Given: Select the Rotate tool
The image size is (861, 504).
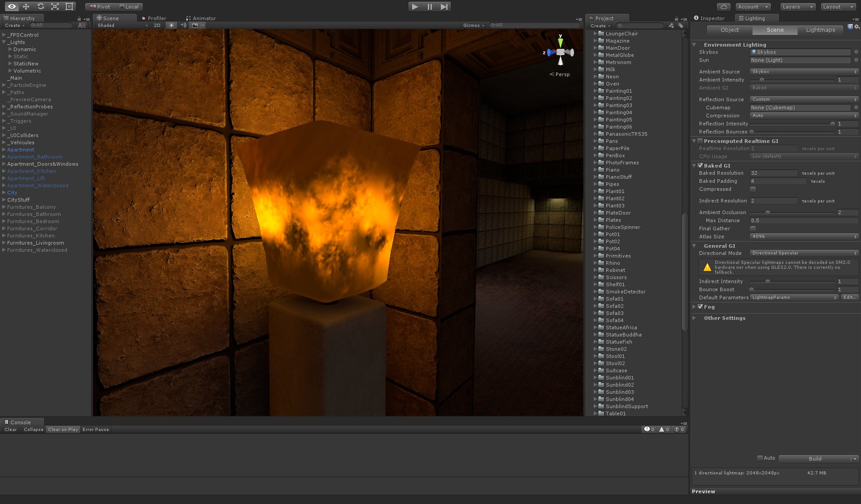Looking at the screenshot, I should [x=40, y=6].
